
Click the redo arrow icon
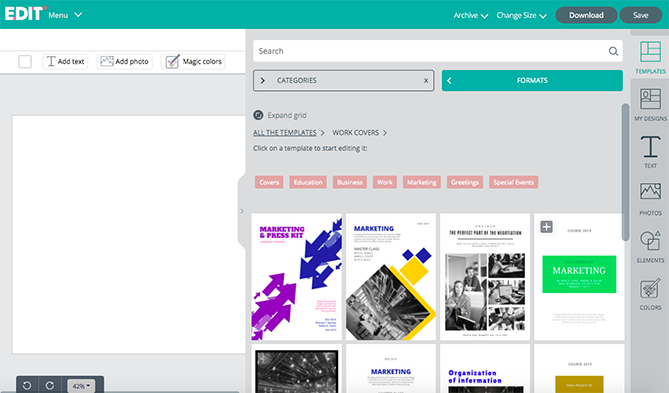point(50,386)
